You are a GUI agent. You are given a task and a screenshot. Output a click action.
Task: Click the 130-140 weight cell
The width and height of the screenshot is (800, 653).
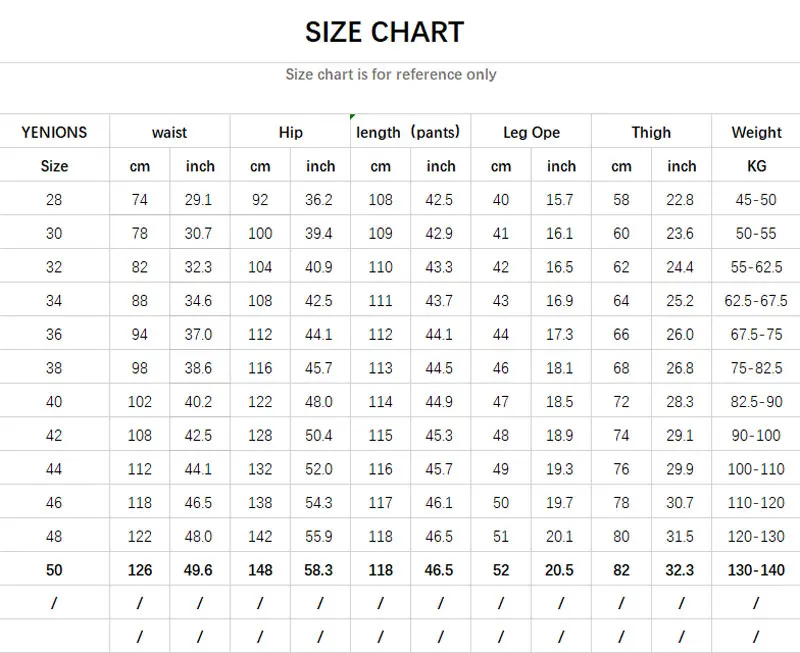pyautogui.click(x=756, y=570)
